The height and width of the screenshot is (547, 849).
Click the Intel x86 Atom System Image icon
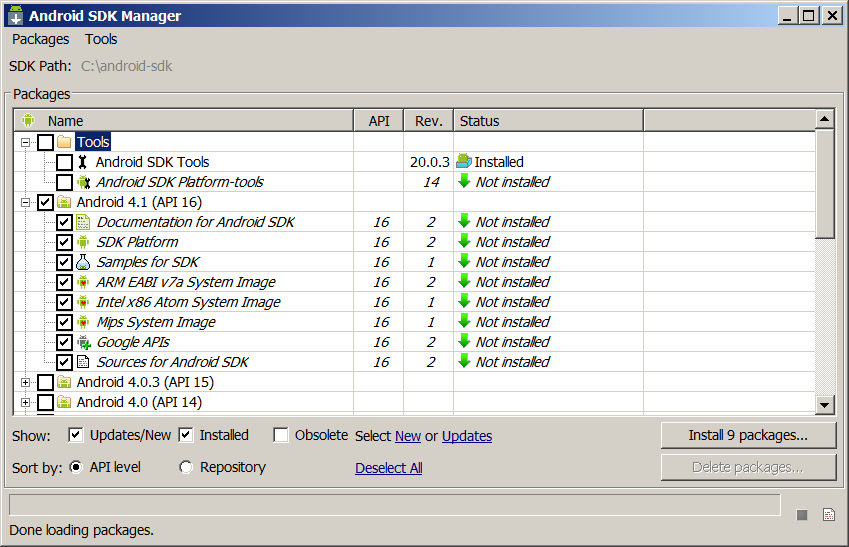83,302
